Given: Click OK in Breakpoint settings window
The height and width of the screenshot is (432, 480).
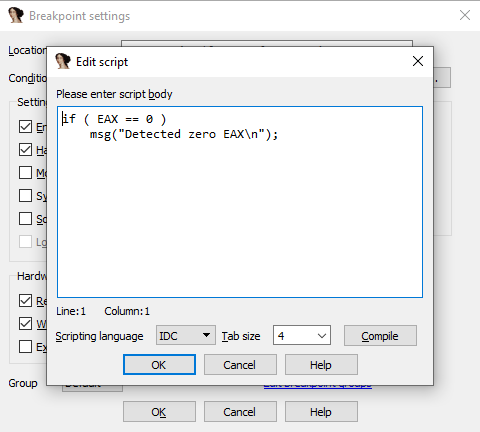Looking at the screenshot, I should pyautogui.click(x=159, y=412).
